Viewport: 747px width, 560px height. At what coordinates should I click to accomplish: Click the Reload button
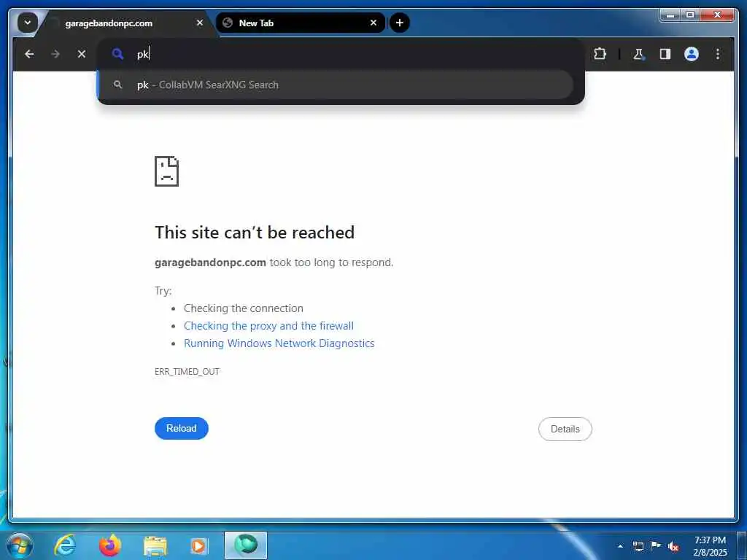182,428
